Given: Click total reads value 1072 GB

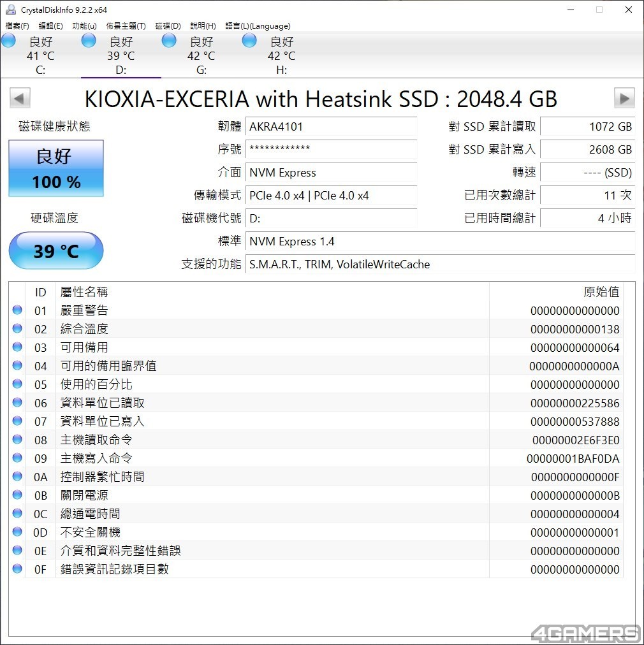Looking at the screenshot, I should tap(588, 126).
